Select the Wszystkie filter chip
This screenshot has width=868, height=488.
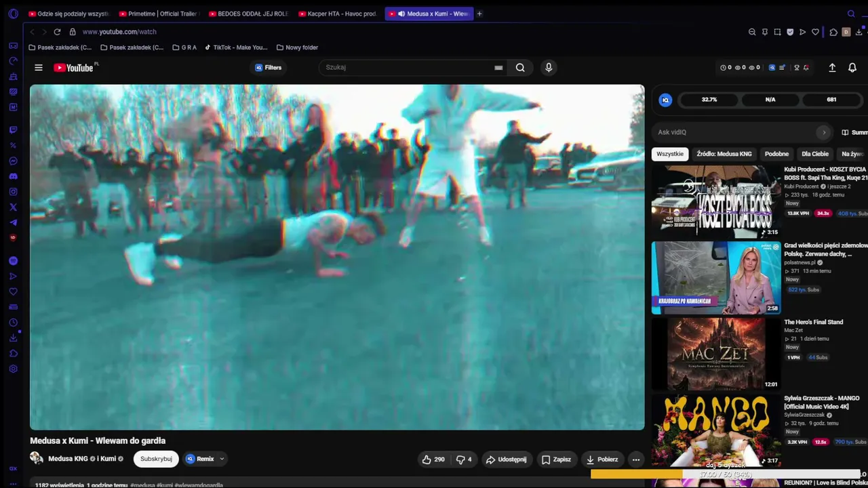pyautogui.click(x=670, y=154)
